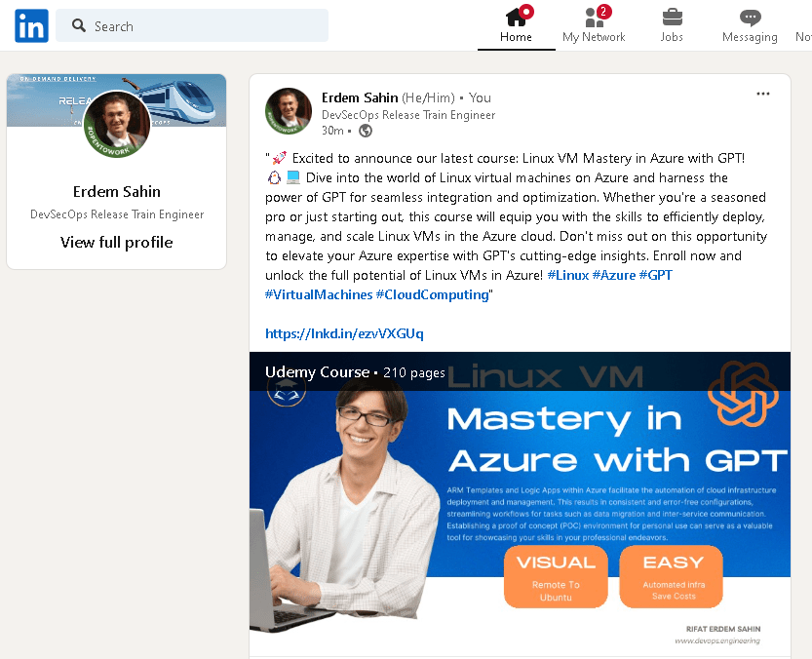Viewport: 812px width, 659px height.
Task: Click the My Network people icon
Action: pos(595,18)
